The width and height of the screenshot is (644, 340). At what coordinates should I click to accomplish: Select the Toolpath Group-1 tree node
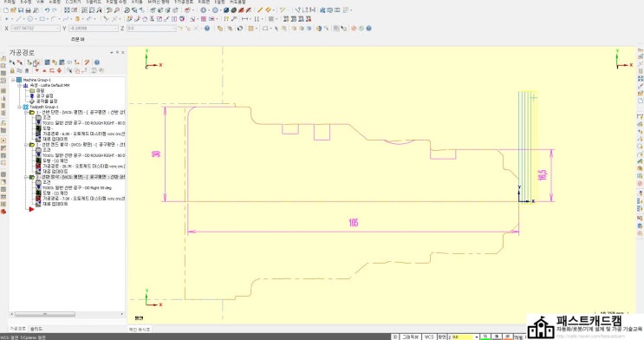click(44, 107)
